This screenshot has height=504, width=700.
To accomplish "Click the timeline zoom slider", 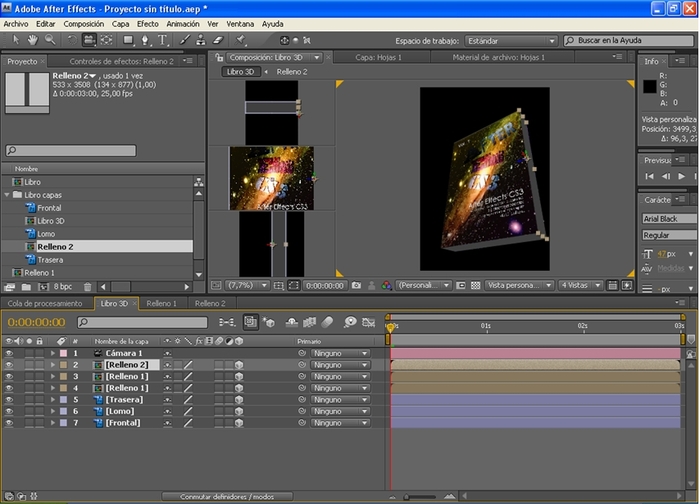I will tap(420, 496).
